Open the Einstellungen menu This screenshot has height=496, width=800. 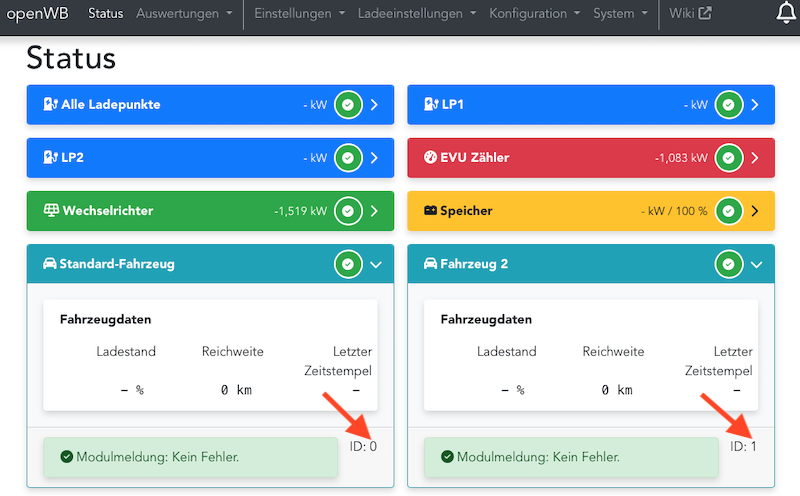pyautogui.click(x=300, y=14)
